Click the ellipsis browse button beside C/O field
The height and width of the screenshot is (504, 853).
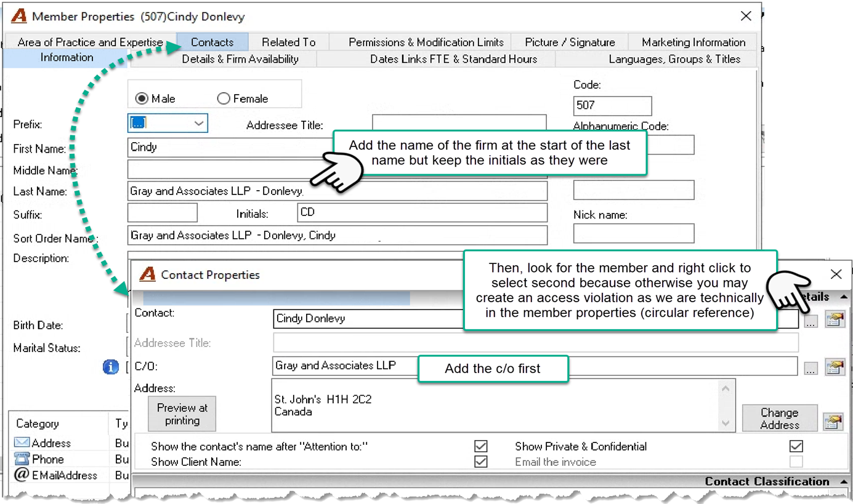tap(811, 369)
